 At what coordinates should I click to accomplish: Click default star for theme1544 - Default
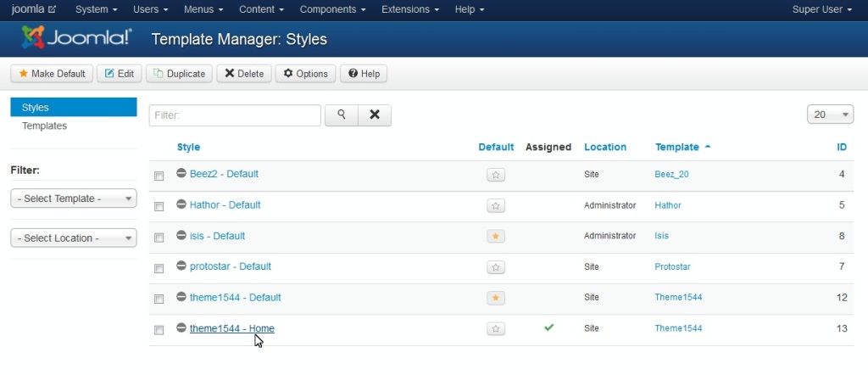click(495, 298)
